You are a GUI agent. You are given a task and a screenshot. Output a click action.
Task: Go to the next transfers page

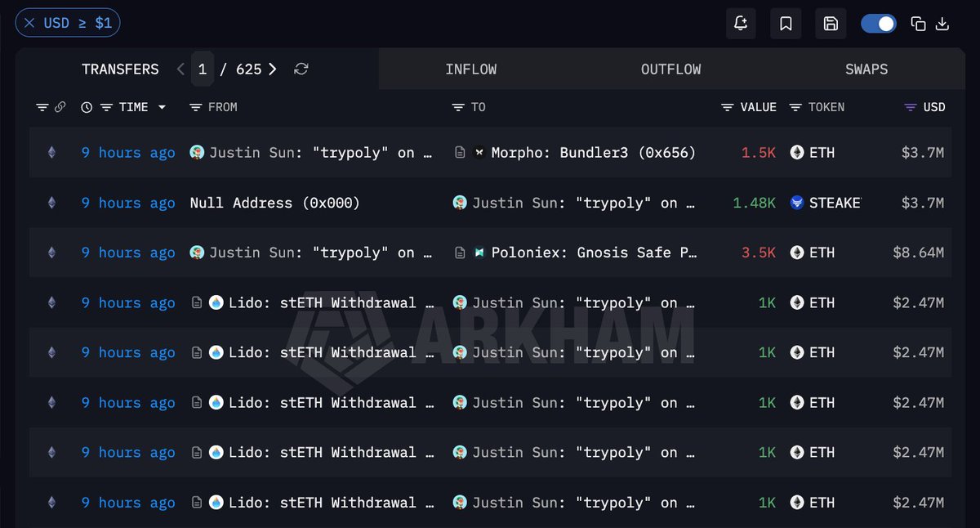click(273, 69)
